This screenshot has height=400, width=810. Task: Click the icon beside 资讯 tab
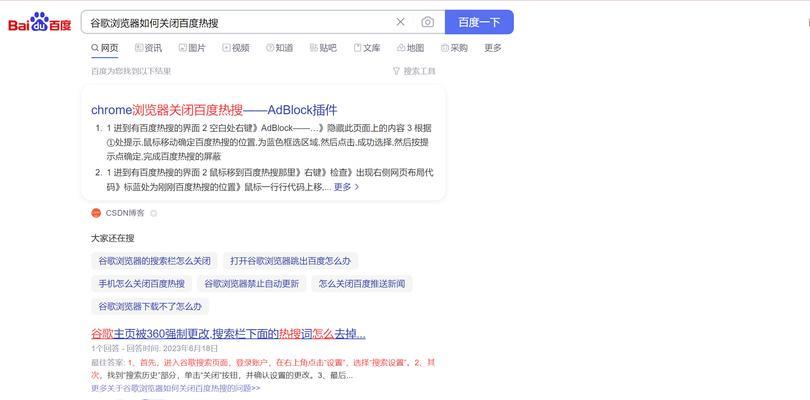click(x=139, y=48)
